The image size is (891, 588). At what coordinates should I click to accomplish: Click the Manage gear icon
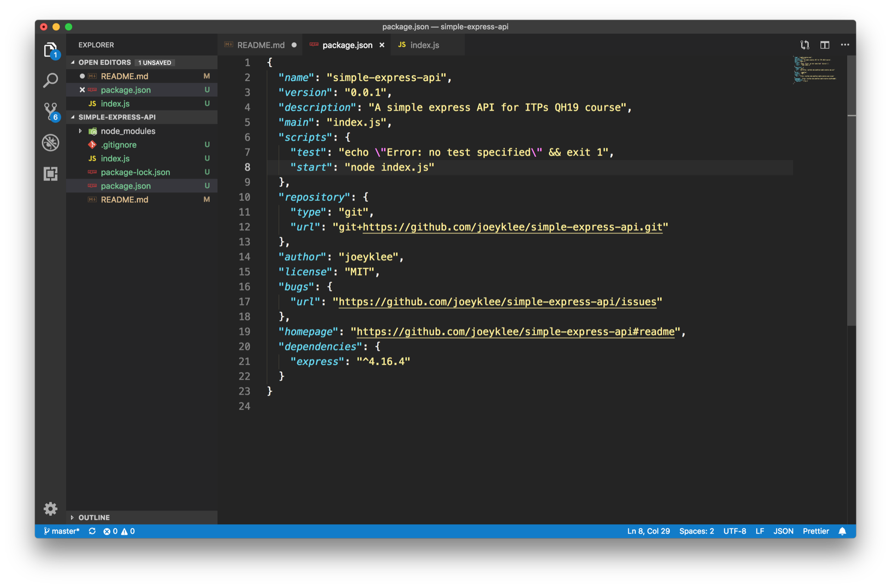(50, 509)
